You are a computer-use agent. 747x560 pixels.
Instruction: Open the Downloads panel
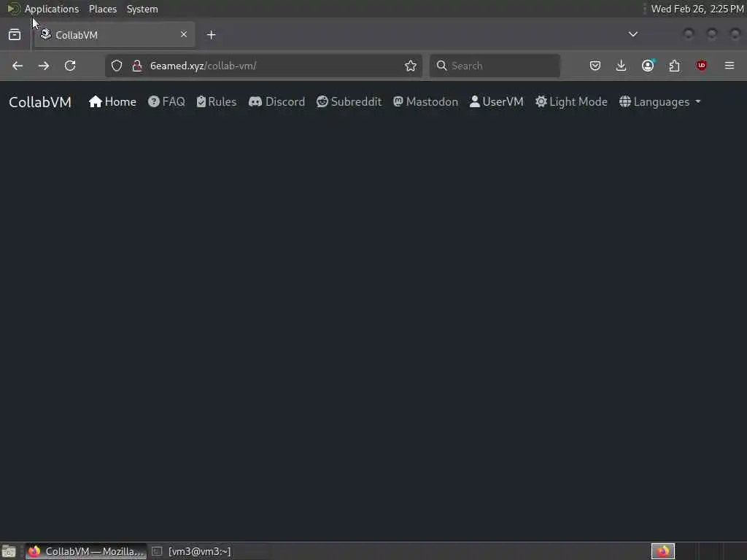pyautogui.click(x=621, y=66)
